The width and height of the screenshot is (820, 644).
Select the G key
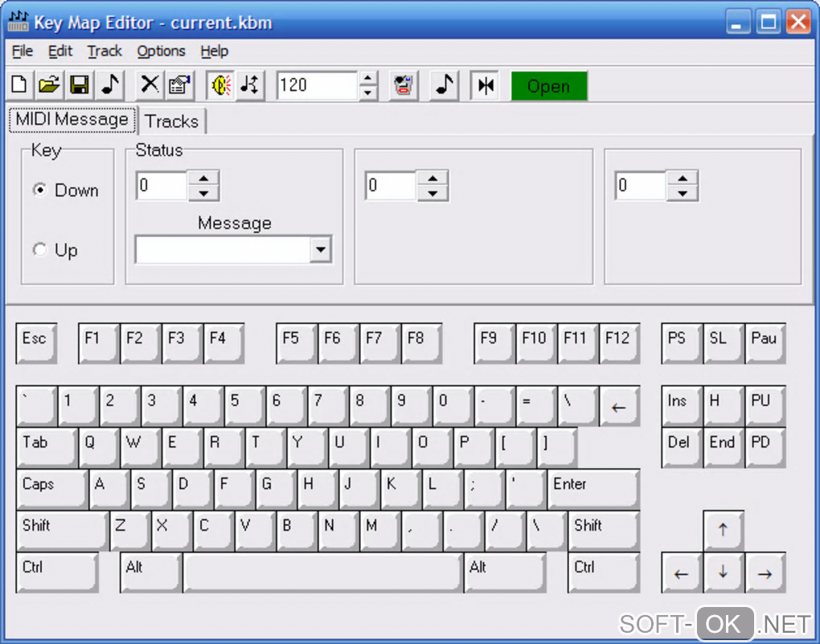point(276,489)
